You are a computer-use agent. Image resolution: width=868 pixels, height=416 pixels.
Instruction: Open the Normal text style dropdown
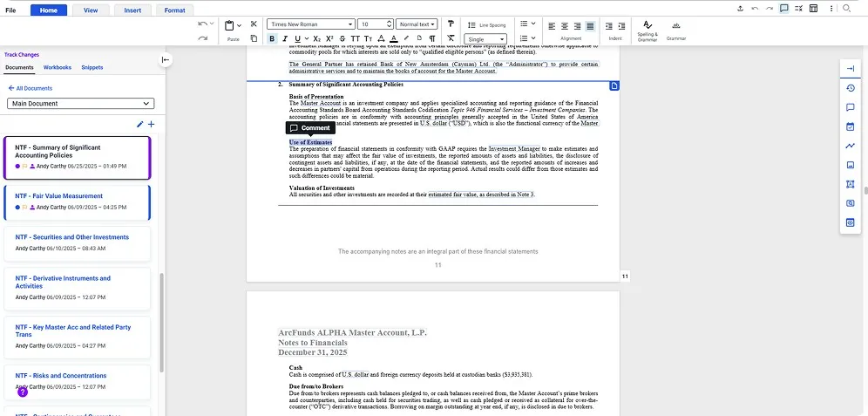[417, 24]
